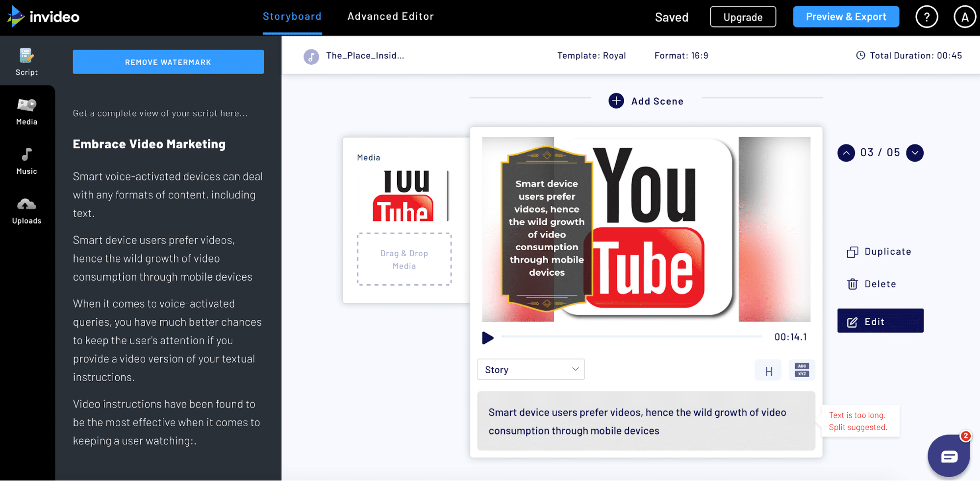This screenshot has width=980, height=481.
Task: Click the 'Smart voice-activated devices' script paragraph
Action: point(168,195)
